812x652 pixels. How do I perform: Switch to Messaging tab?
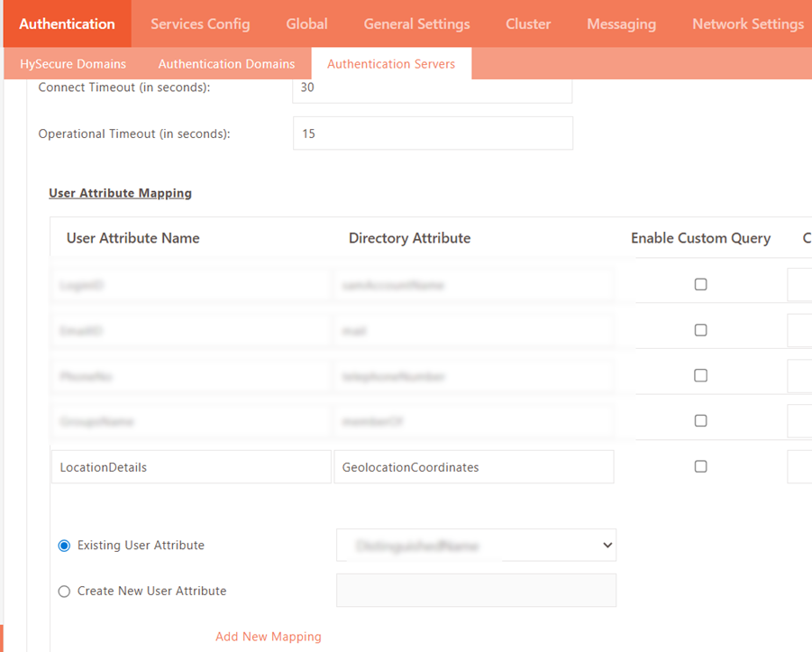click(621, 23)
